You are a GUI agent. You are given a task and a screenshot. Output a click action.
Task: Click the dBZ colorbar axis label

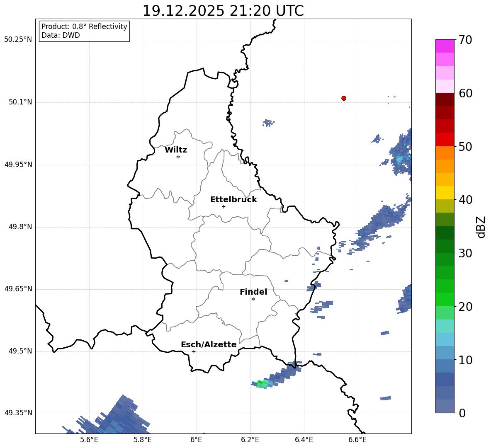(x=481, y=227)
